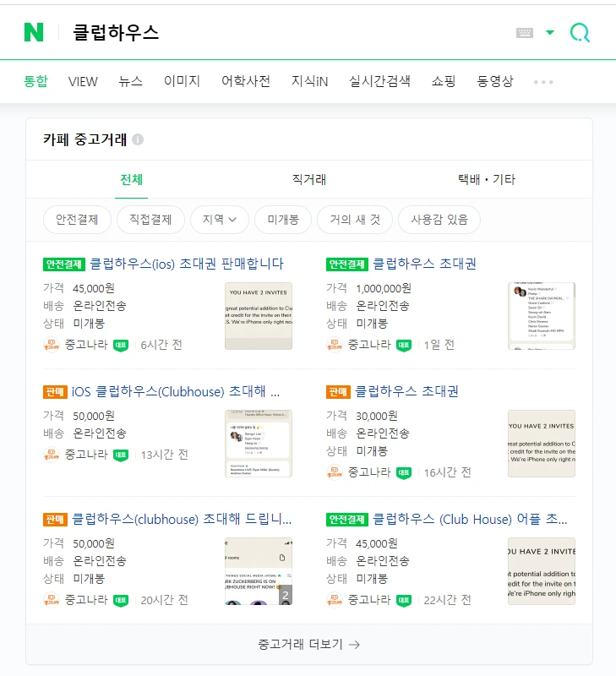Image resolution: width=616 pixels, height=676 pixels.
Task: Open the 뉴스 tab
Action: tap(131, 81)
